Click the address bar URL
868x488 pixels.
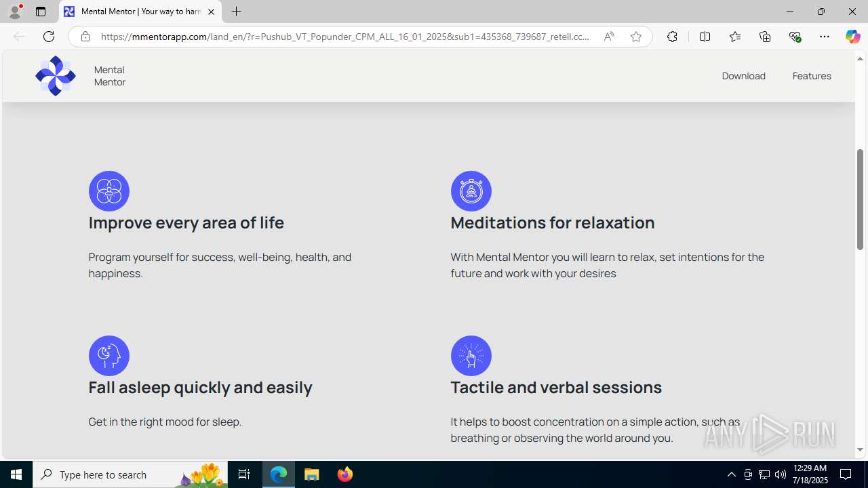pos(345,37)
